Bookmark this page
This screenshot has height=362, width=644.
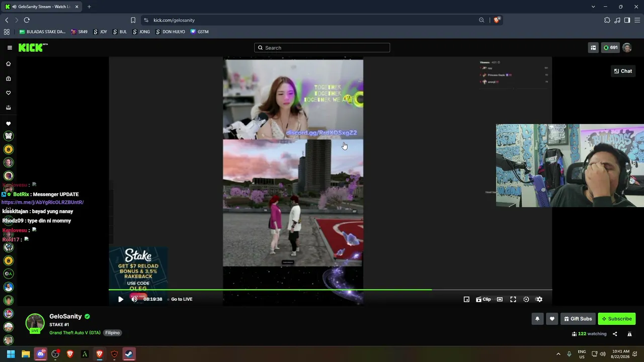[133, 20]
